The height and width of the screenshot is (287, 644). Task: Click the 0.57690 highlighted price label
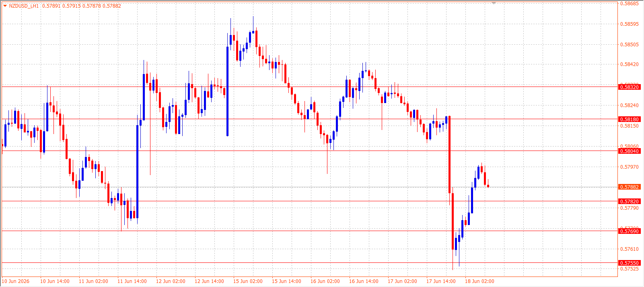point(629,231)
